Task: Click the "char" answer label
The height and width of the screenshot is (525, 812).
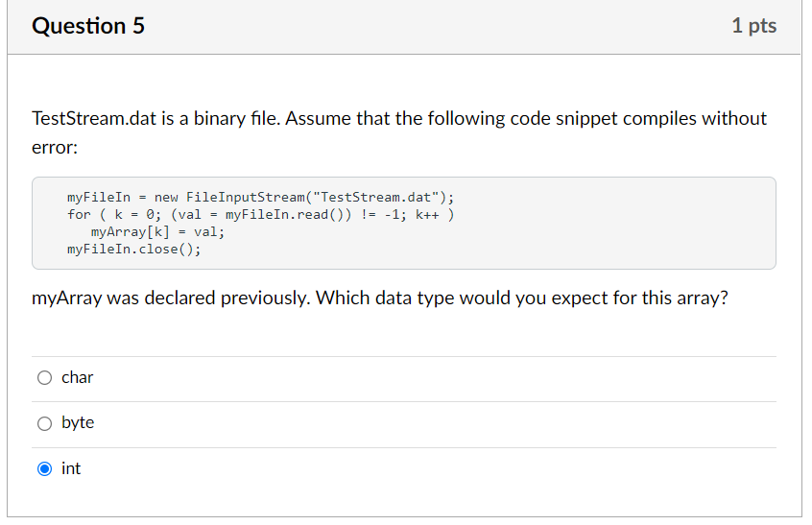Action: [x=77, y=378]
